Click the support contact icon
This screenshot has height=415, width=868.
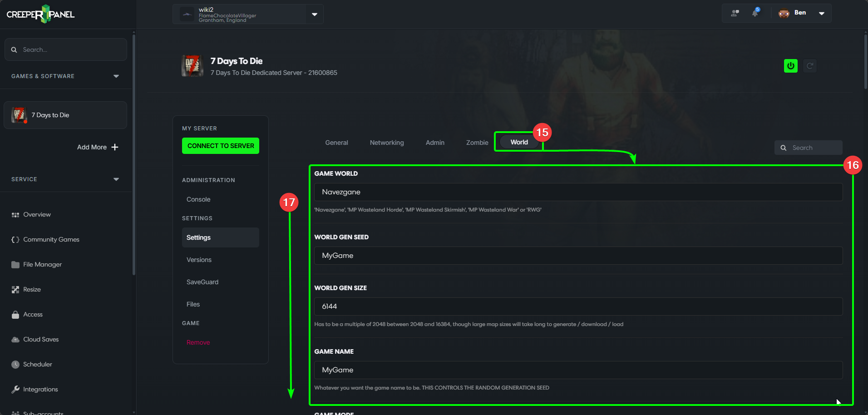734,13
